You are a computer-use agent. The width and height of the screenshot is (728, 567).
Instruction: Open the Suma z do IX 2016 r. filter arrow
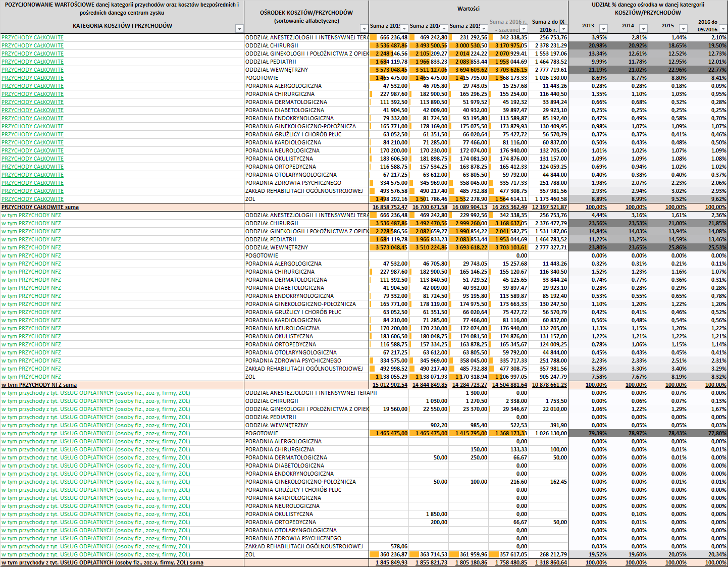point(563,29)
